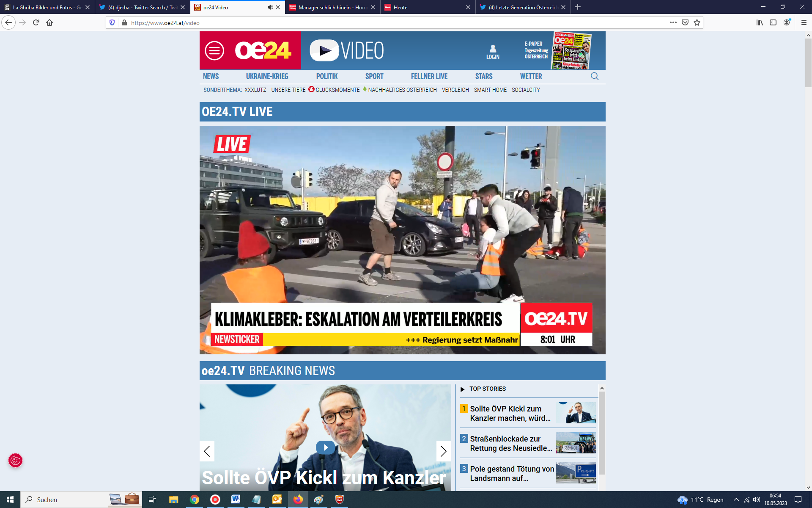
Task: Open top story Straßenblockade zur Rettung
Action: [528, 443]
